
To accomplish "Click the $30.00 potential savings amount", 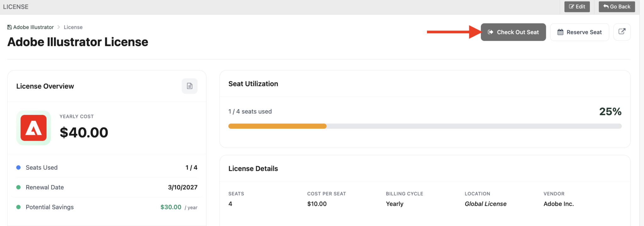I will 171,207.
